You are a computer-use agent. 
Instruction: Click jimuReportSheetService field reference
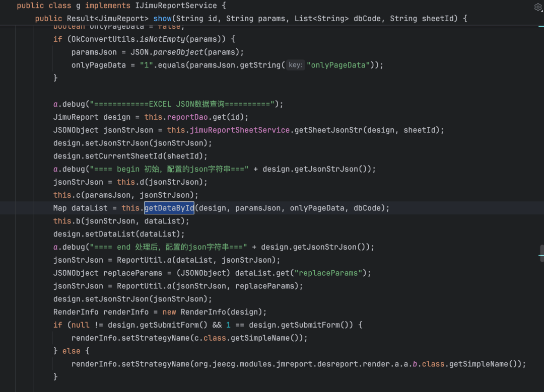point(239,130)
